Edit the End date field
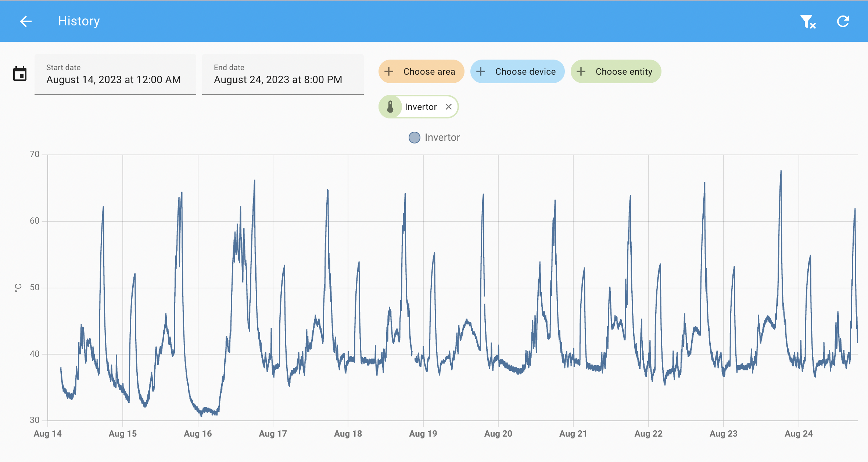Image resolution: width=868 pixels, height=462 pixels. [x=283, y=74]
